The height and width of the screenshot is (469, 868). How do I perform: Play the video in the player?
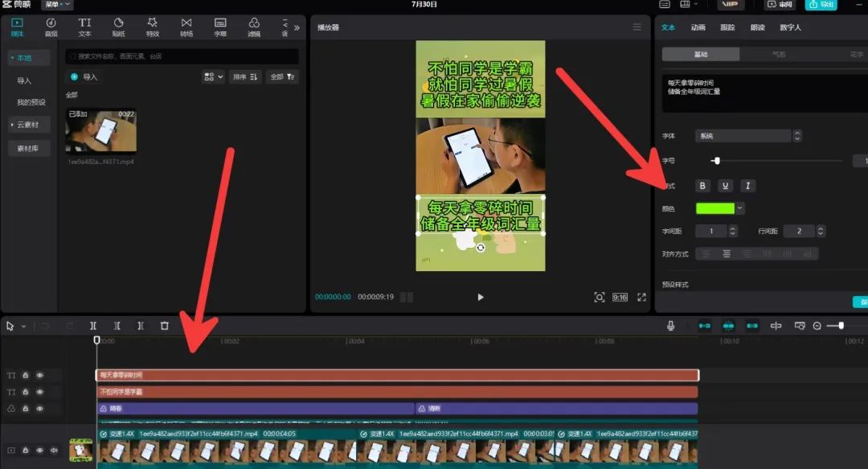(481, 297)
